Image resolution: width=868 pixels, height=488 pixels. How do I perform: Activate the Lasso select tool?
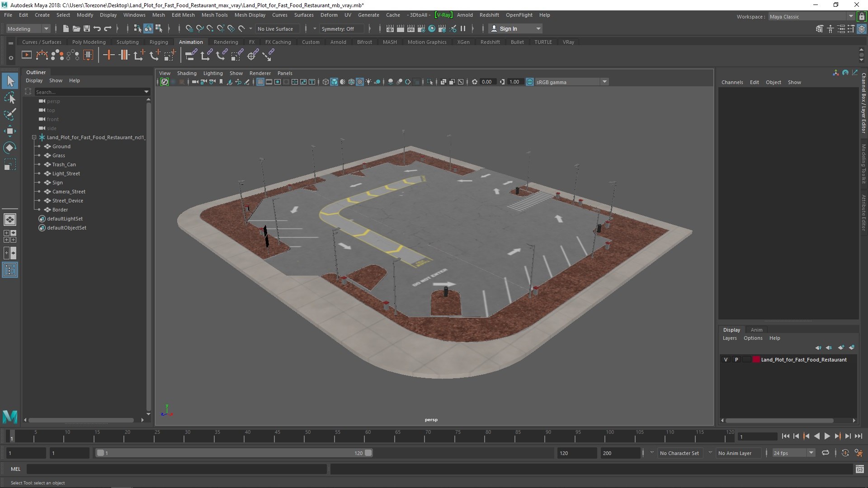pos(10,98)
